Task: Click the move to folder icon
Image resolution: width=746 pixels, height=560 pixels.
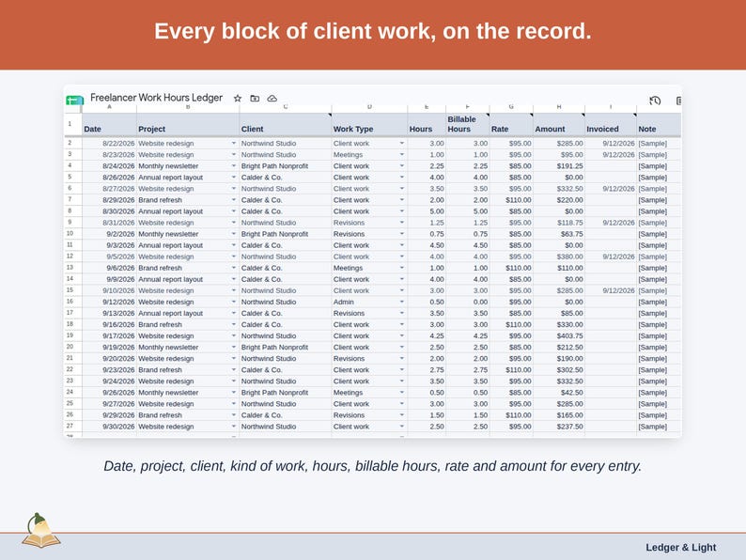Action: (255, 99)
